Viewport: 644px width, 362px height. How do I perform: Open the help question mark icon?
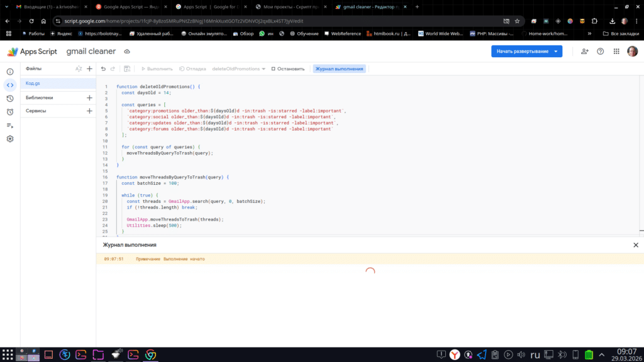[600, 52]
